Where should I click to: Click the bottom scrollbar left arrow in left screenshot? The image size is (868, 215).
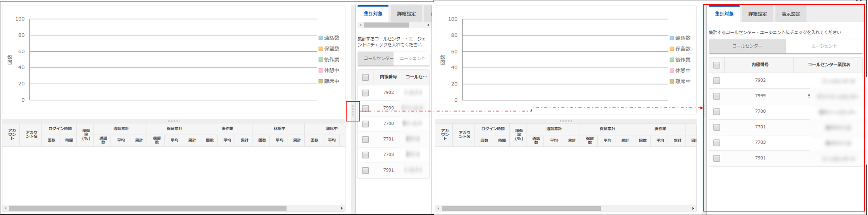coord(5,208)
